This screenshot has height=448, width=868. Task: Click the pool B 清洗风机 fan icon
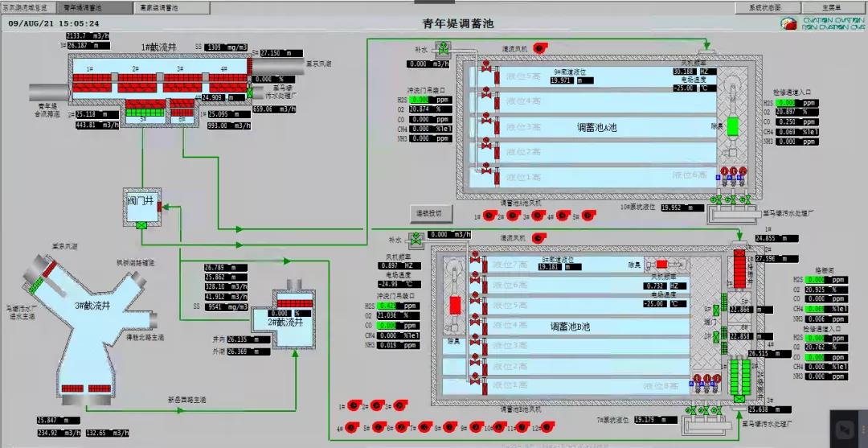click(x=539, y=239)
